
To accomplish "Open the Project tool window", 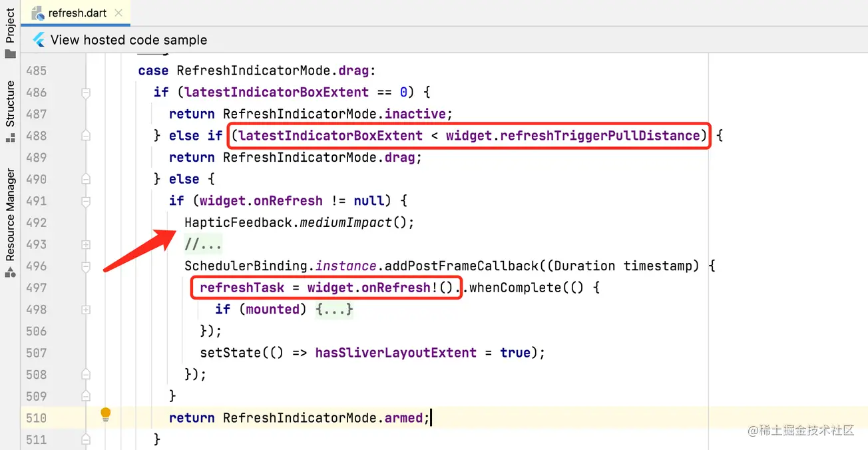I will [10, 19].
